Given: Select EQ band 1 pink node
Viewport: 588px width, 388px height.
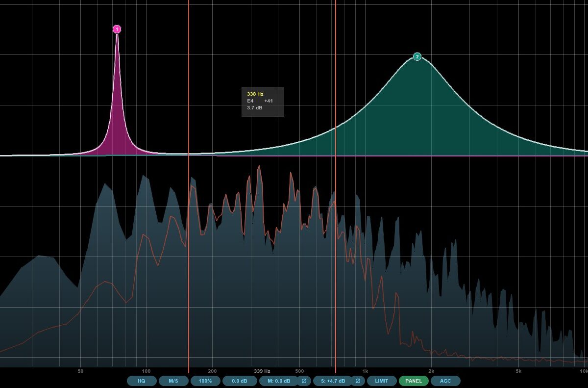Looking at the screenshot, I should pos(117,29).
